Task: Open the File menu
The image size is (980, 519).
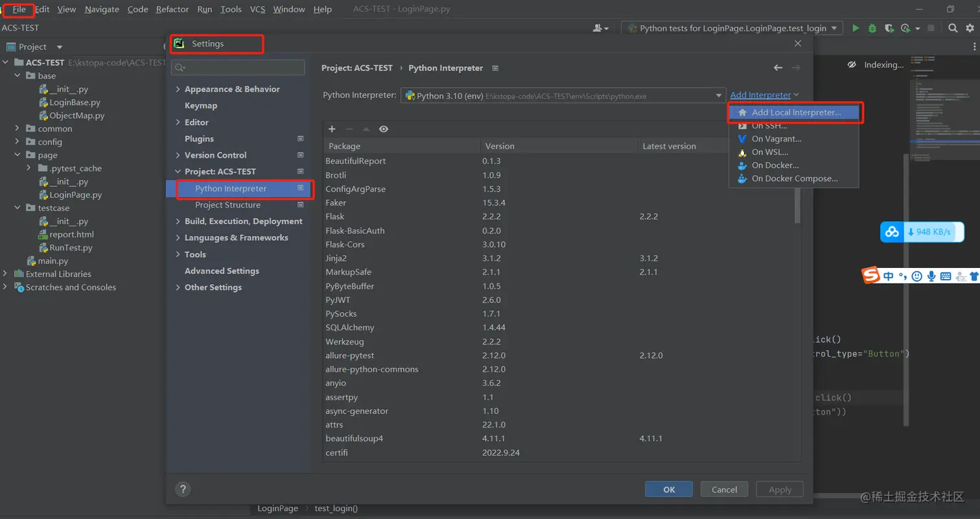Action: click(19, 9)
